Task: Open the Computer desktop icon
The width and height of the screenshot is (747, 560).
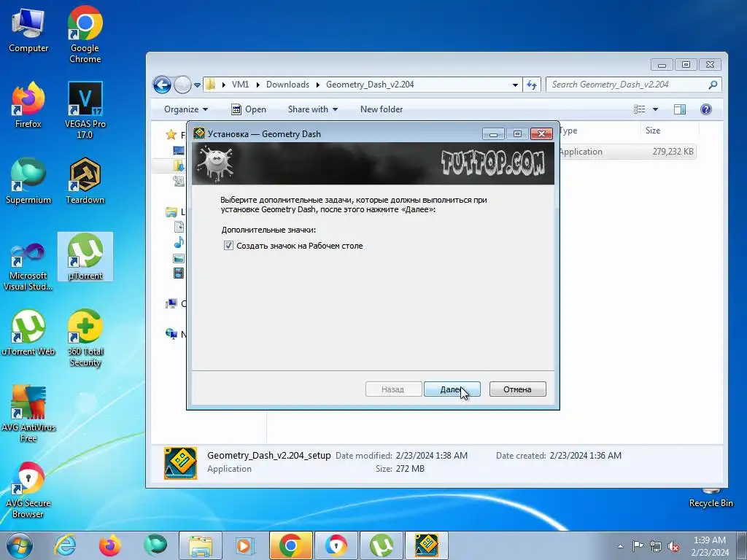Action: [x=28, y=31]
